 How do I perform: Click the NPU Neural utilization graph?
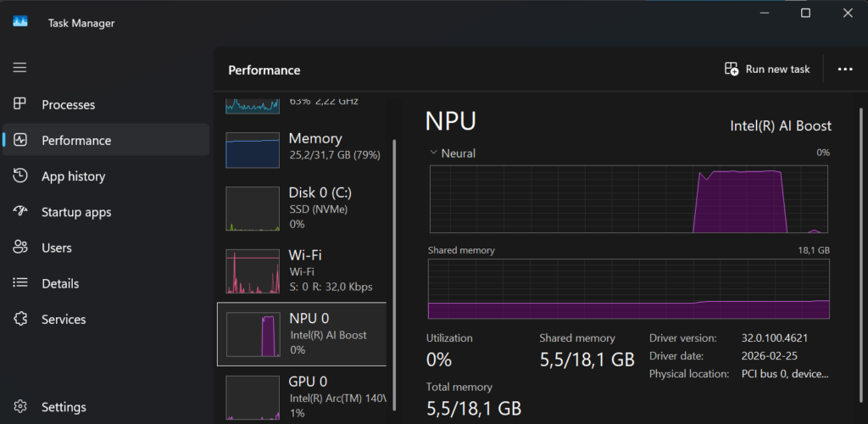pos(629,198)
